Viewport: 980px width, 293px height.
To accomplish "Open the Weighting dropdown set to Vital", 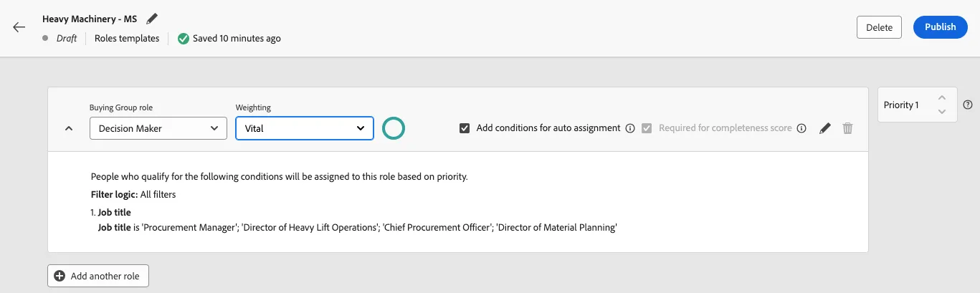I will coord(305,128).
